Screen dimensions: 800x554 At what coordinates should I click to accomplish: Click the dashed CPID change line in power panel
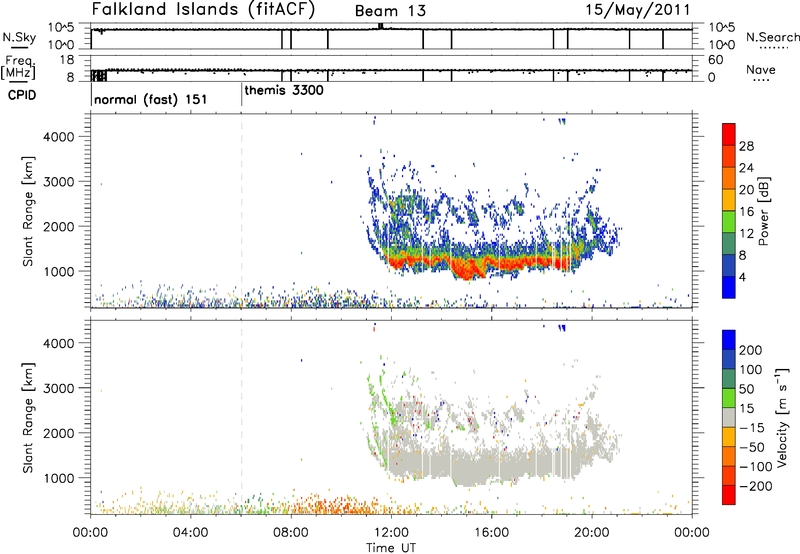tap(242, 211)
